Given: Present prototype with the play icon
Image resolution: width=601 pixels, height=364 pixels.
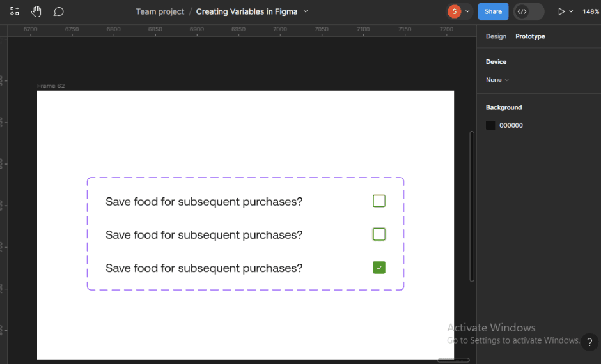Looking at the screenshot, I should [x=561, y=11].
